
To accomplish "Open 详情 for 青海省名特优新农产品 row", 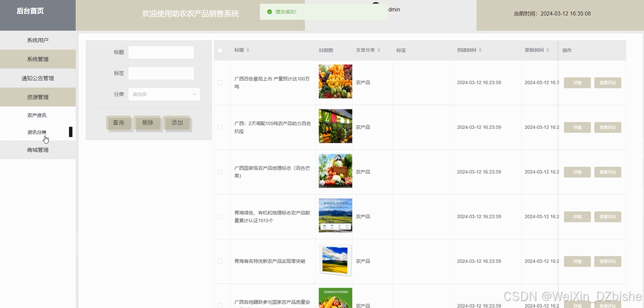I will coord(577,261).
